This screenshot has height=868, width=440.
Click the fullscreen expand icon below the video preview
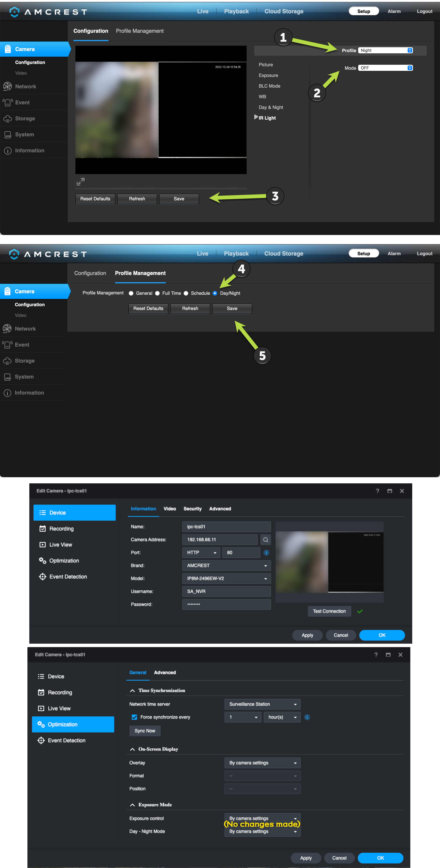pyautogui.click(x=81, y=182)
